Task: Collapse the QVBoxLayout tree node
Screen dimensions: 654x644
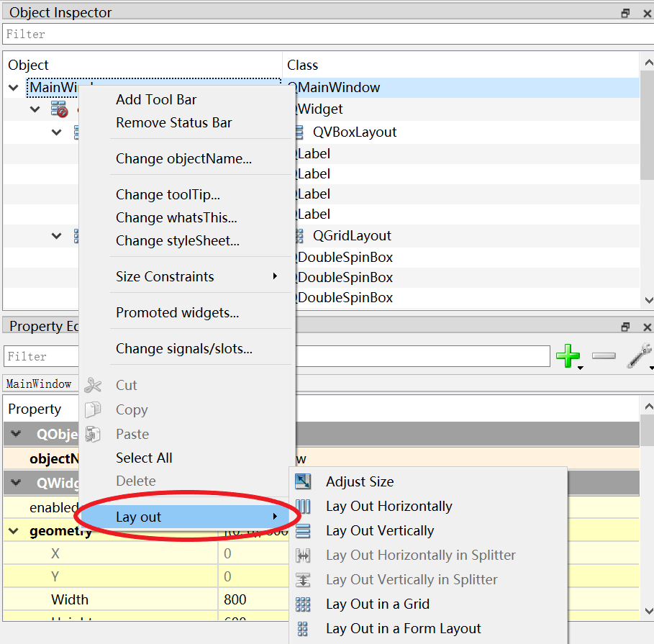Action: (56, 132)
